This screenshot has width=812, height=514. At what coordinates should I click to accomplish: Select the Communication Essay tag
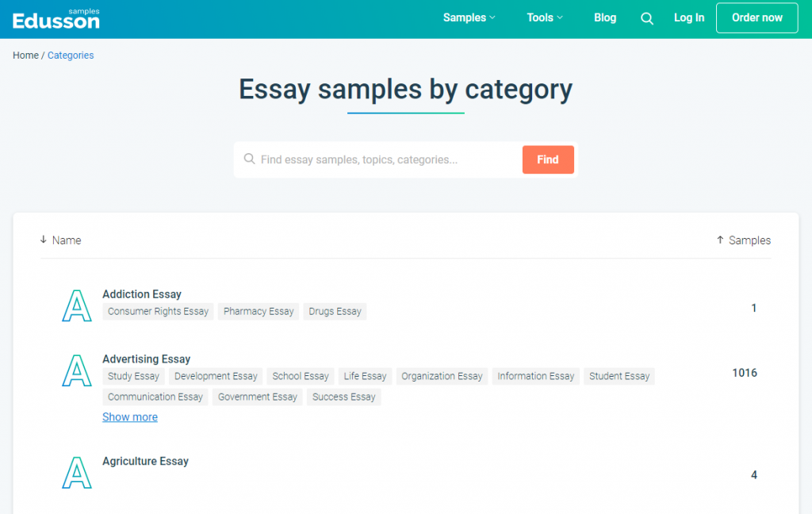click(155, 397)
